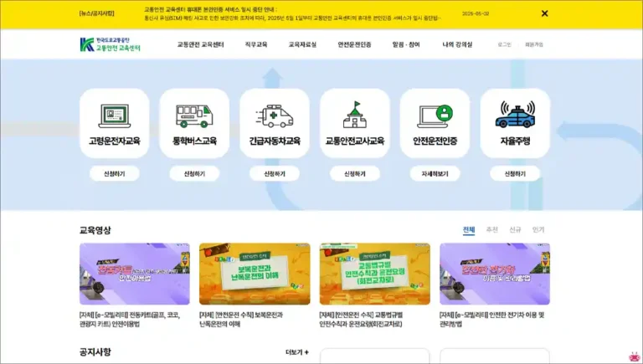
Task: Open the 휴대폰 본인인증 서비스 notice headline
Action: pos(210,9)
